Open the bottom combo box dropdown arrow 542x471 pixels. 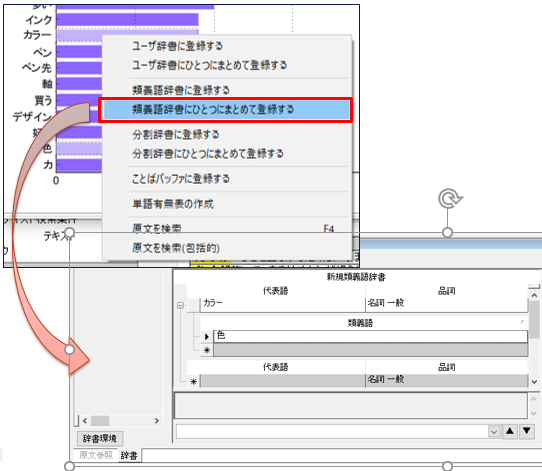pos(494,432)
